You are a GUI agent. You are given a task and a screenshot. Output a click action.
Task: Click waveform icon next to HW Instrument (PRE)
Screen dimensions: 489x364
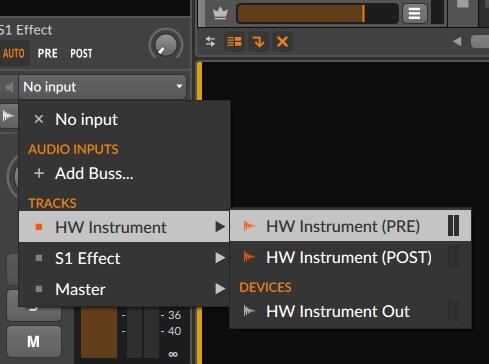click(x=249, y=226)
